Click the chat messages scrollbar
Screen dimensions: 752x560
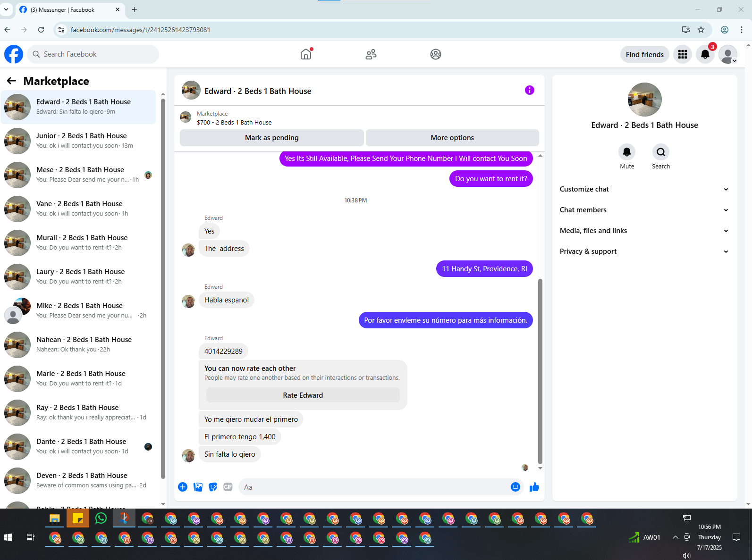(x=540, y=371)
